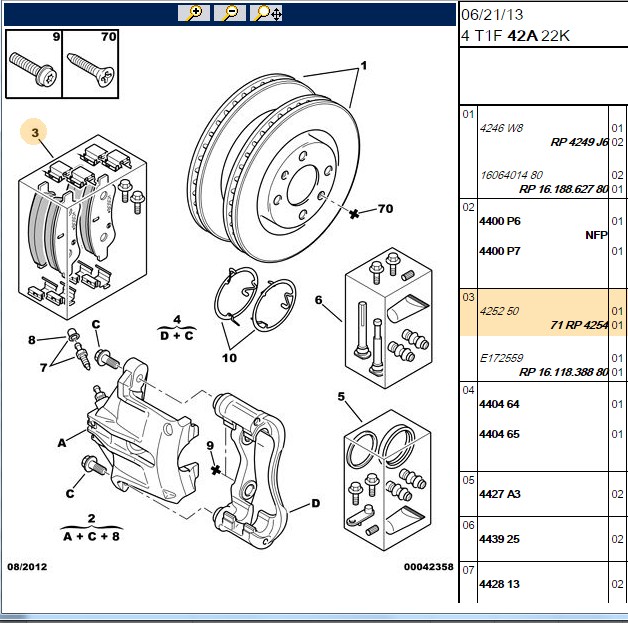Click the zoom out magnifier icon
This screenshot has width=628, height=623.
click(x=229, y=13)
